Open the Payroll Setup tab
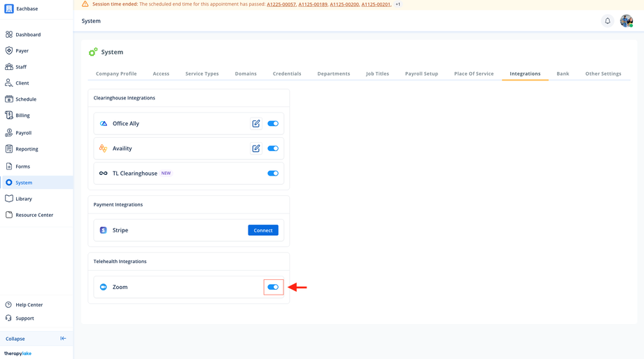The width and height of the screenshot is (644, 359). pyautogui.click(x=421, y=73)
